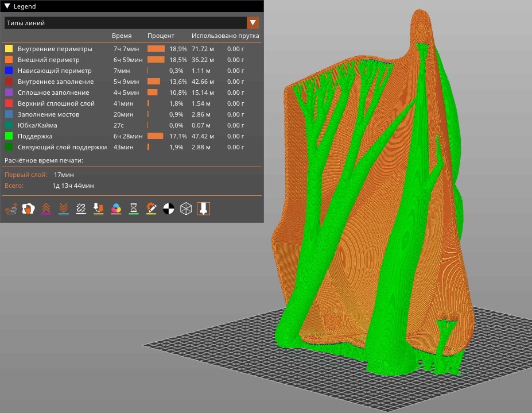Show deretractions with the down-arrows icon
This screenshot has width=532, height=413.
click(x=63, y=209)
